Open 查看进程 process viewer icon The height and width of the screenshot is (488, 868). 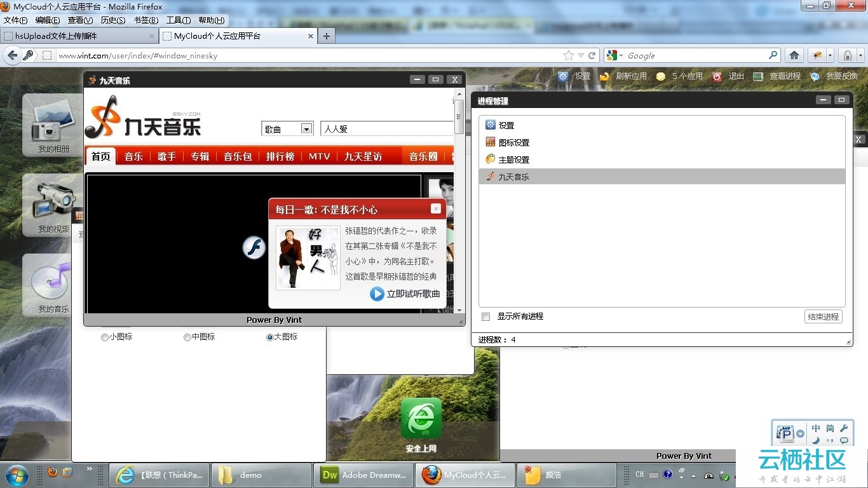(758, 76)
